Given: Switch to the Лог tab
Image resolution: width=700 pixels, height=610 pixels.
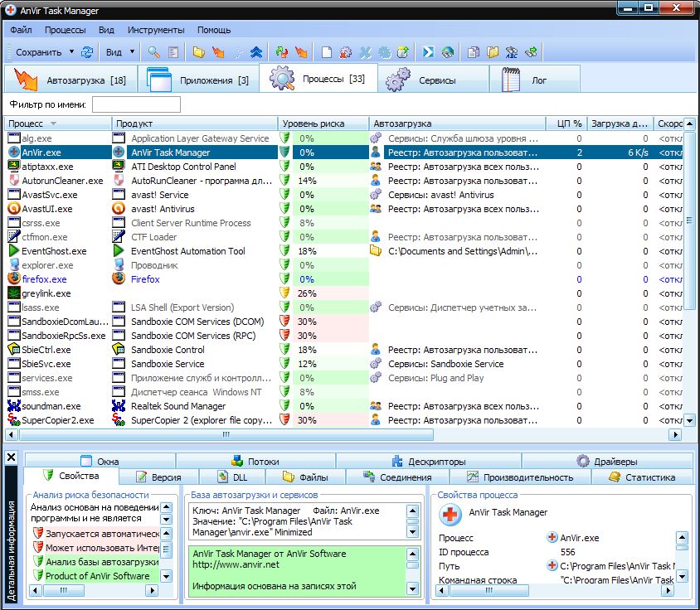Looking at the screenshot, I should click(x=535, y=79).
